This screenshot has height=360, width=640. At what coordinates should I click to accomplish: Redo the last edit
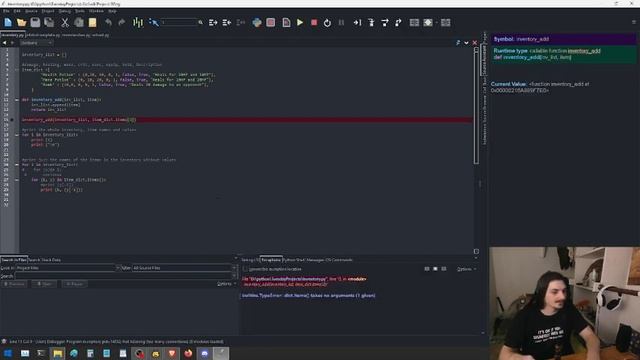tap(122, 22)
